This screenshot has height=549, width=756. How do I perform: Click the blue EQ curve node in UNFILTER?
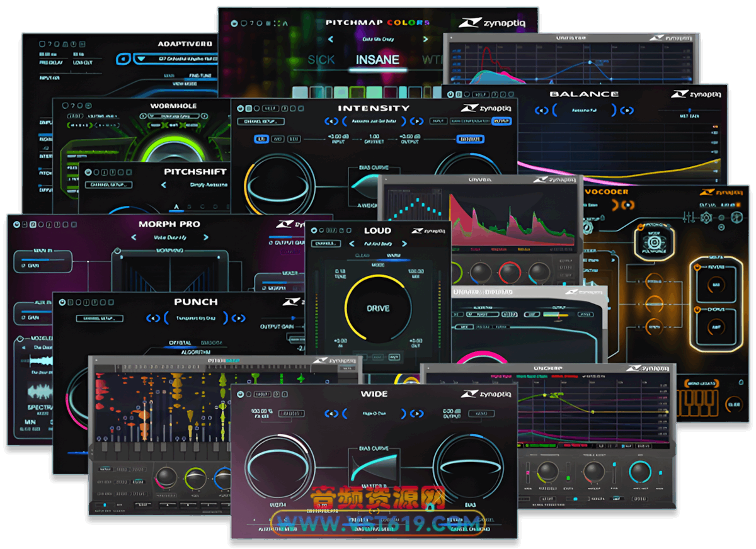[x=591, y=62]
